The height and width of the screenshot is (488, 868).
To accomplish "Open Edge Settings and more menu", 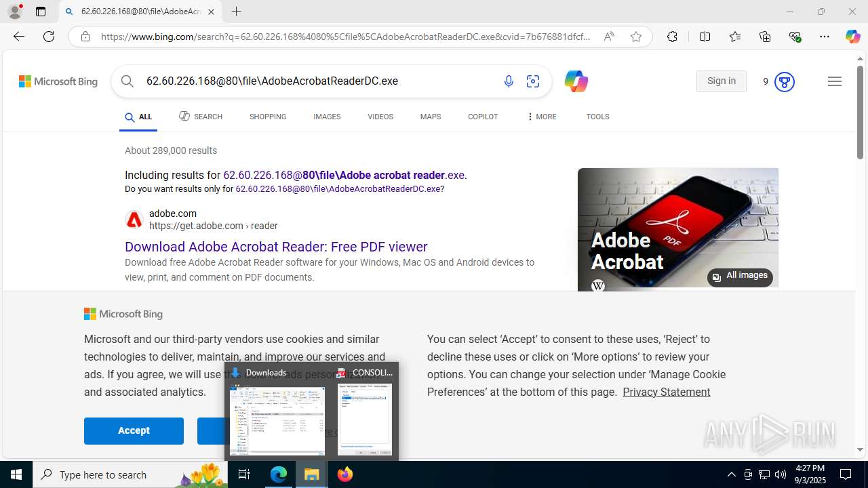I will [825, 37].
